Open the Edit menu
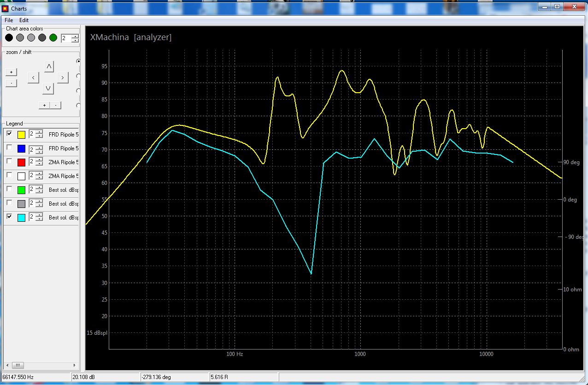Viewport: 588px width, 385px height. pos(24,20)
